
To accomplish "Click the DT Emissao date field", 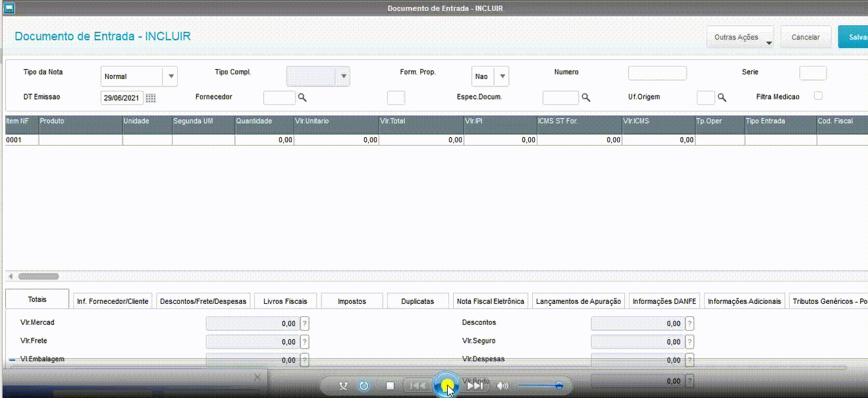I will coord(122,98).
